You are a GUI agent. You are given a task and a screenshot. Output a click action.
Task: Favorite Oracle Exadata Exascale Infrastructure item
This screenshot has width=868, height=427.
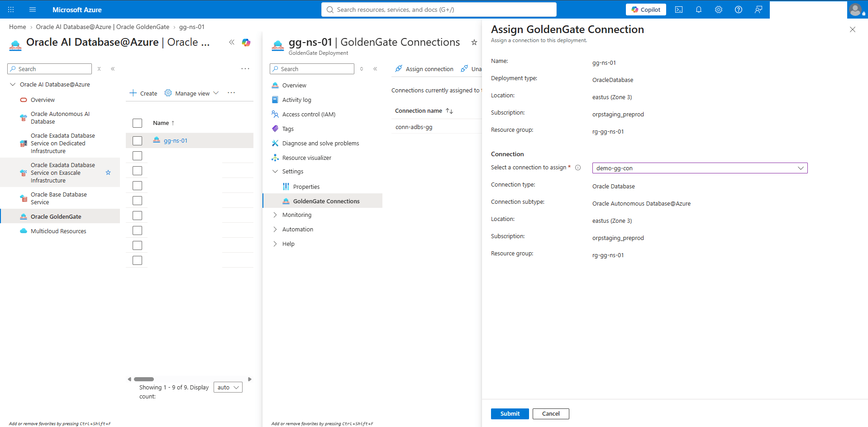coord(108,173)
